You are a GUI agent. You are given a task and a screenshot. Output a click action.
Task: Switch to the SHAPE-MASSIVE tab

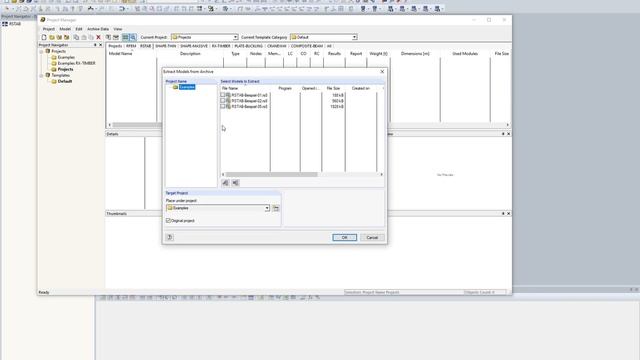pos(194,46)
